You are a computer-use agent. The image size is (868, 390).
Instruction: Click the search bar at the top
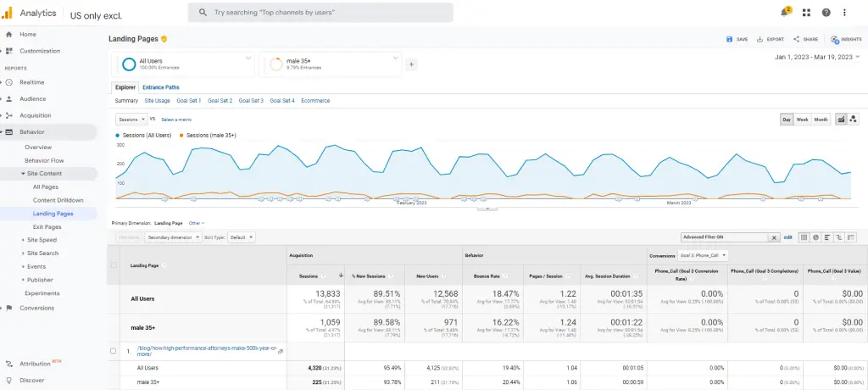click(320, 13)
